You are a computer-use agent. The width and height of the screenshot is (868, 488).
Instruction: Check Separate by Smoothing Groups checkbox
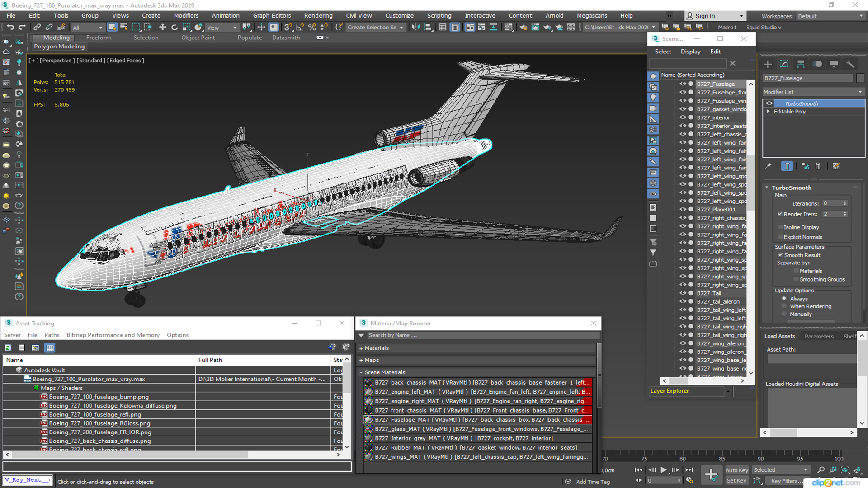click(x=796, y=280)
